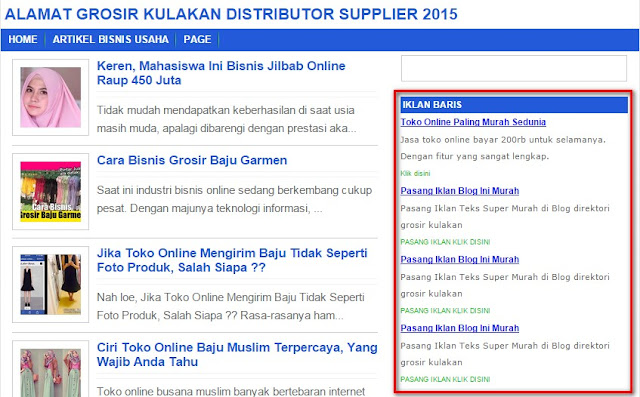The width and height of the screenshot is (640, 397).
Task: Click the empty search box above Iklan Baris
Action: [514, 69]
